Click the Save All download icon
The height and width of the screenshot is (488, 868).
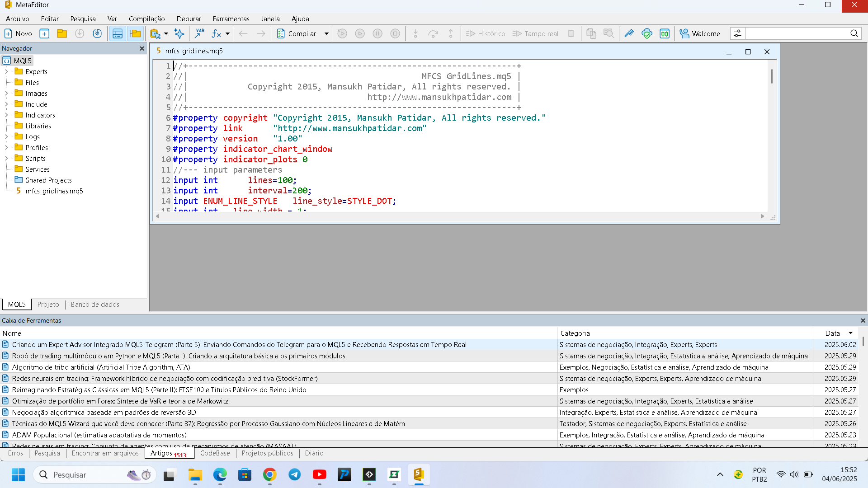click(x=97, y=33)
